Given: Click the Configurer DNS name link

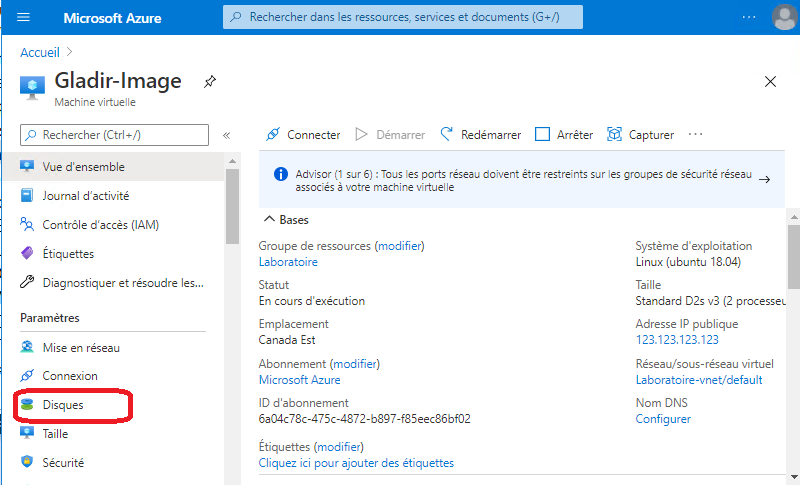Looking at the screenshot, I should pyautogui.click(x=663, y=419).
